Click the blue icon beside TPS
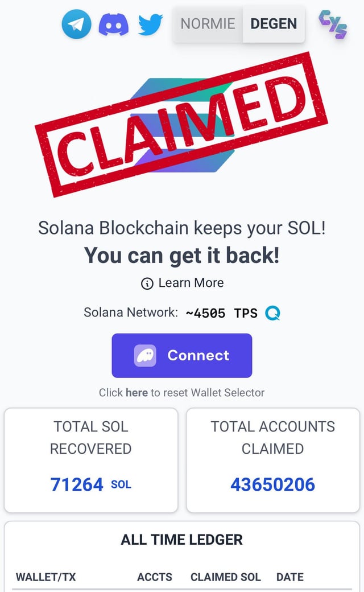 pos(272,313)
